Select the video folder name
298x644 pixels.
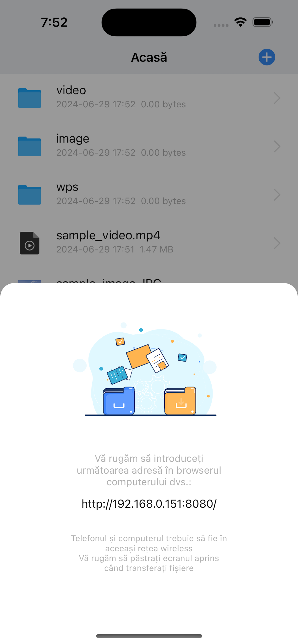click(x=71, y=90)
